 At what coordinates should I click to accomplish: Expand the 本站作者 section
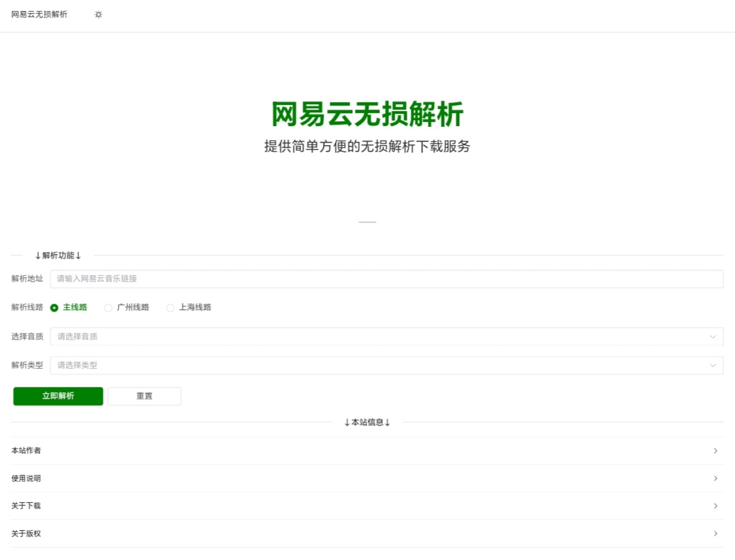(x=368, y=451)
